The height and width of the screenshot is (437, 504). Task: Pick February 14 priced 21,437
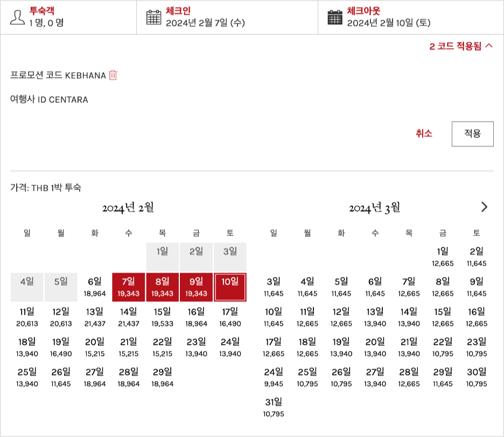pos(128,317)
